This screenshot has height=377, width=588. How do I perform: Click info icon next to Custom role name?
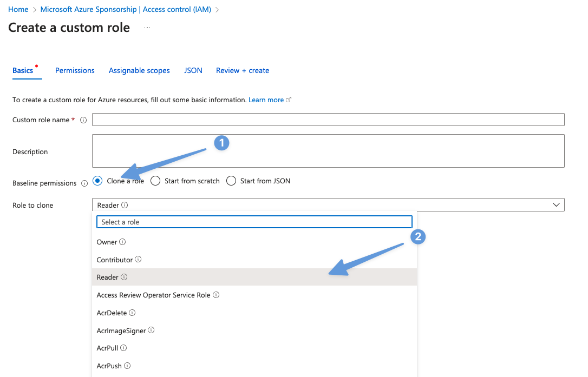83,120
